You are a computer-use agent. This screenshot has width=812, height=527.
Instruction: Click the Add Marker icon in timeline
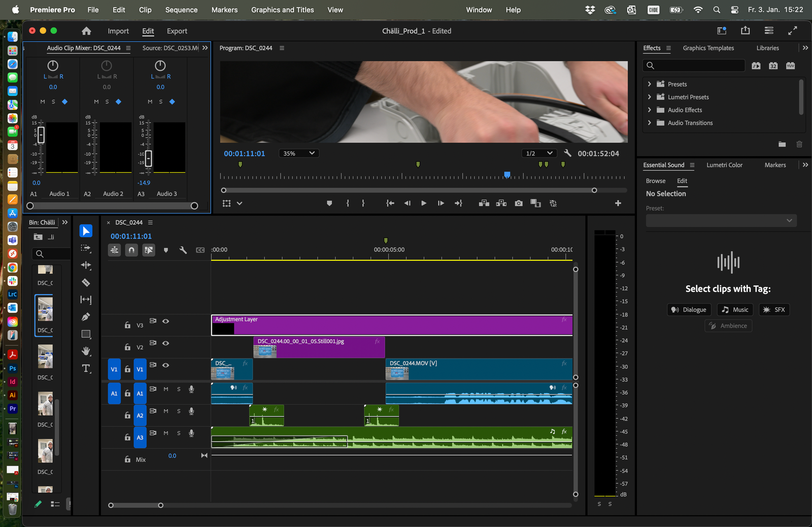click(x=166, y=250)
